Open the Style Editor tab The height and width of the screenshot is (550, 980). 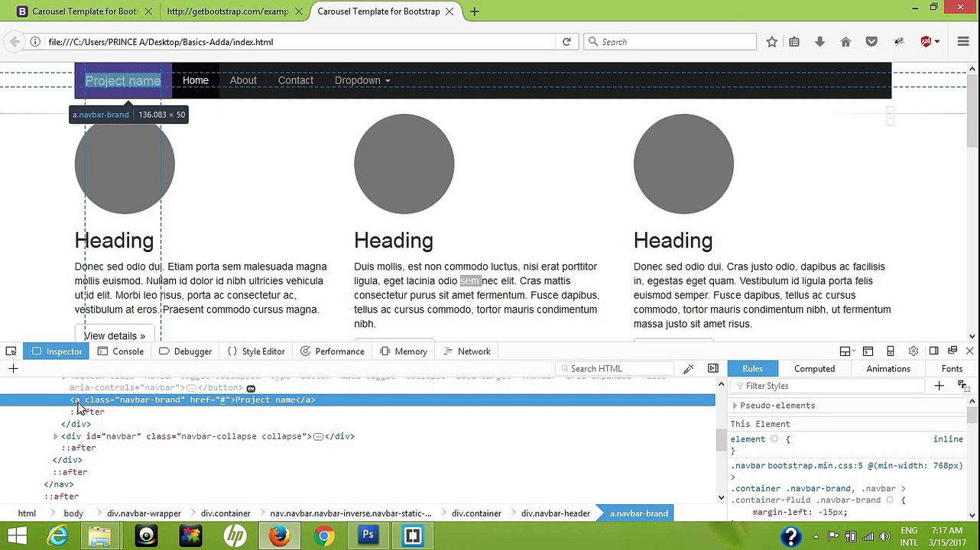click(256, 351)
